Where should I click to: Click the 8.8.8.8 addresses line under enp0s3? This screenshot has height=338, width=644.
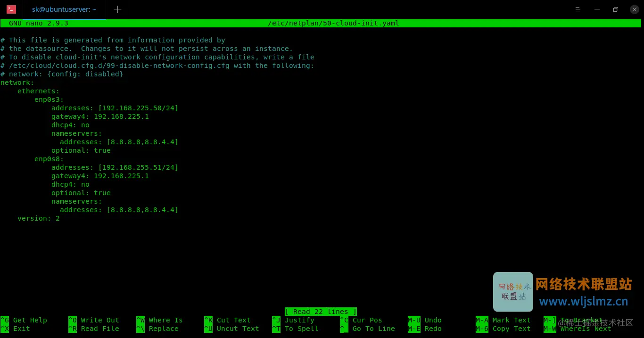[x=119, y=142]
